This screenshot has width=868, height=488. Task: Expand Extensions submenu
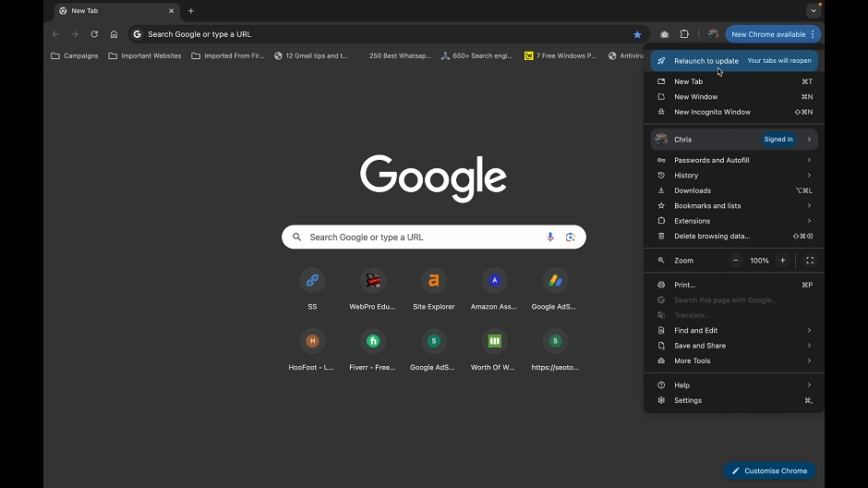[734, 221]
